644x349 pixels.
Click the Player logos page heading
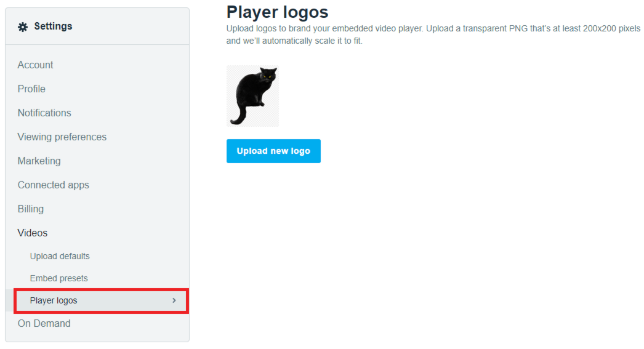point(277,12)
